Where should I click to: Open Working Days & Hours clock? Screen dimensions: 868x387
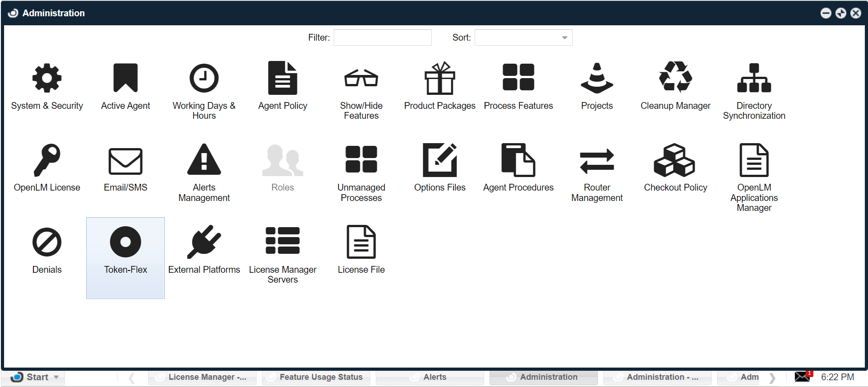[x=204, y=79]
